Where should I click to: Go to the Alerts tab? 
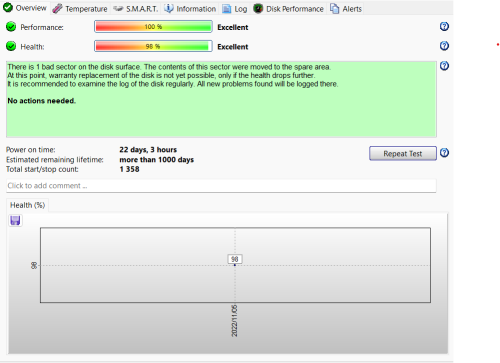point(346,9)
